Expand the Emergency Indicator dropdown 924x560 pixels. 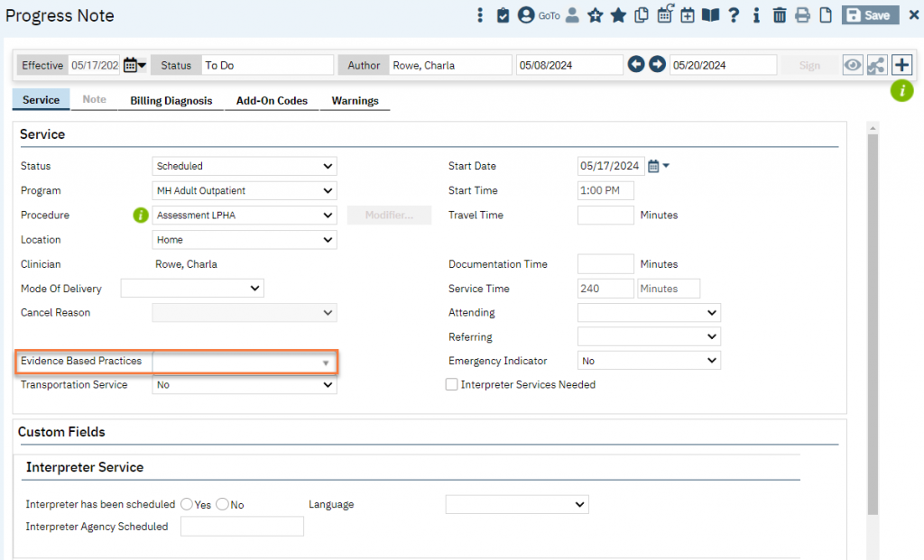coord(649,361)
